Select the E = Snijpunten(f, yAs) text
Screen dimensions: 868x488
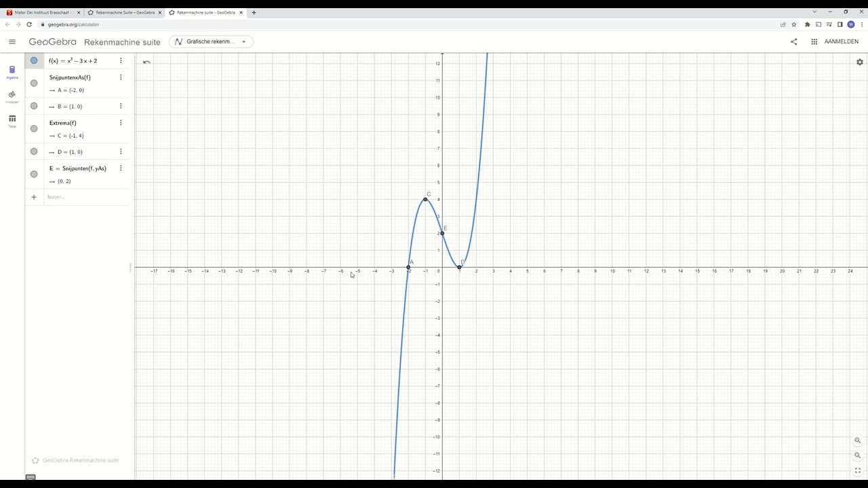tap(78, 168)
